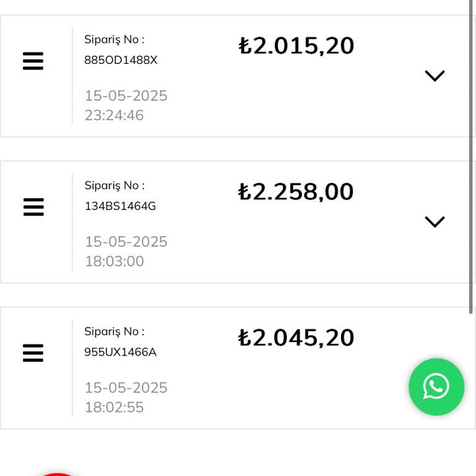Open the green WhatsApp chat button
This screenshot has width=476, height=476.
pos(436,387)
